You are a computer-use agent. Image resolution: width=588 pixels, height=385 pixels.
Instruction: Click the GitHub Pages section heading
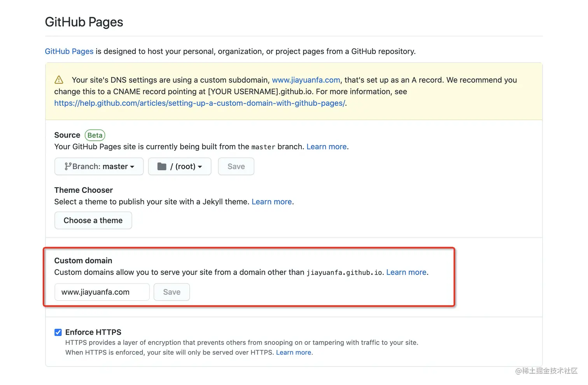tap(84, 22)
